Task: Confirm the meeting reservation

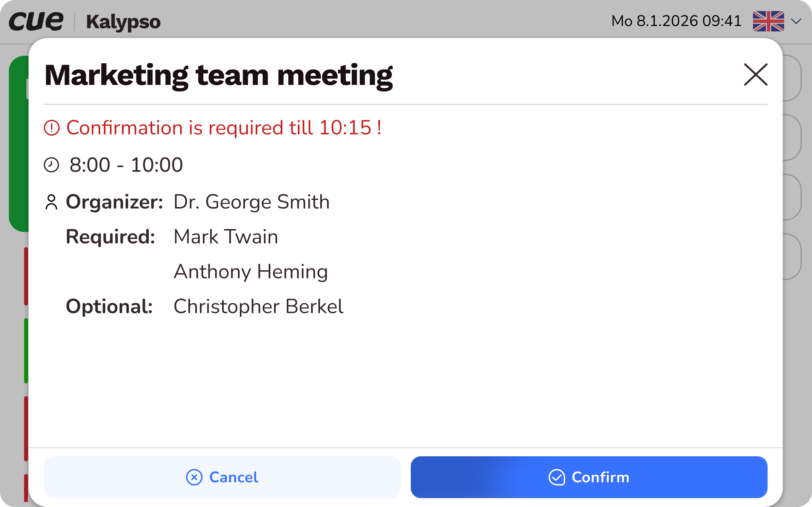Action: coord(589,477)
